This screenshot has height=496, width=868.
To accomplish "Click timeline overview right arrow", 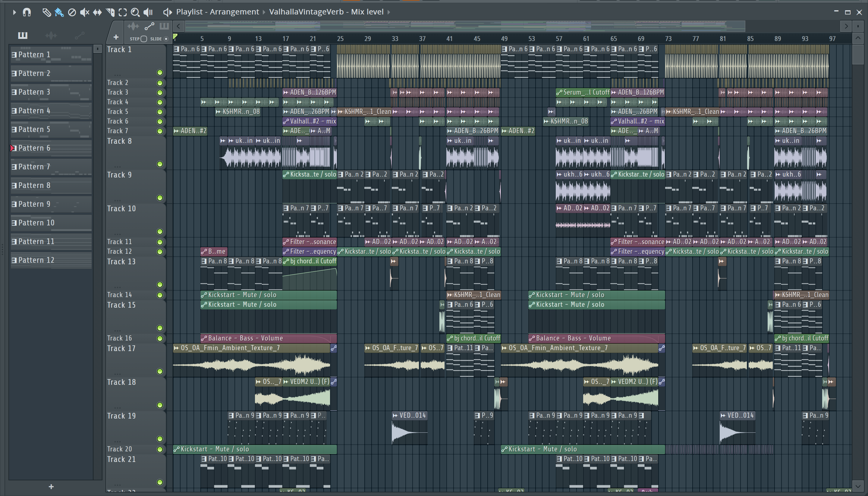I will tap(846, 26).
